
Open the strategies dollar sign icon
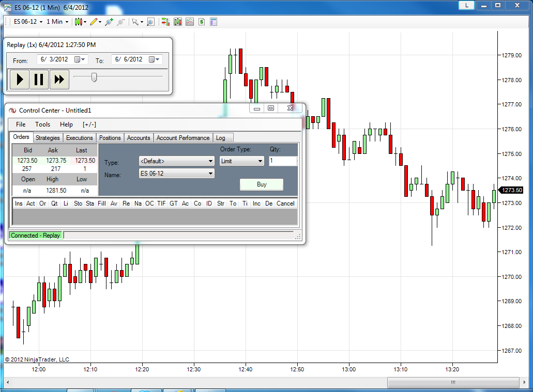click(x=202, y=22)
